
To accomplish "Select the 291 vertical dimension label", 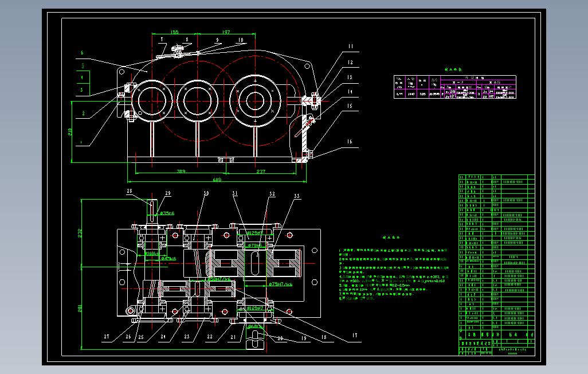I will click(80, 309).
